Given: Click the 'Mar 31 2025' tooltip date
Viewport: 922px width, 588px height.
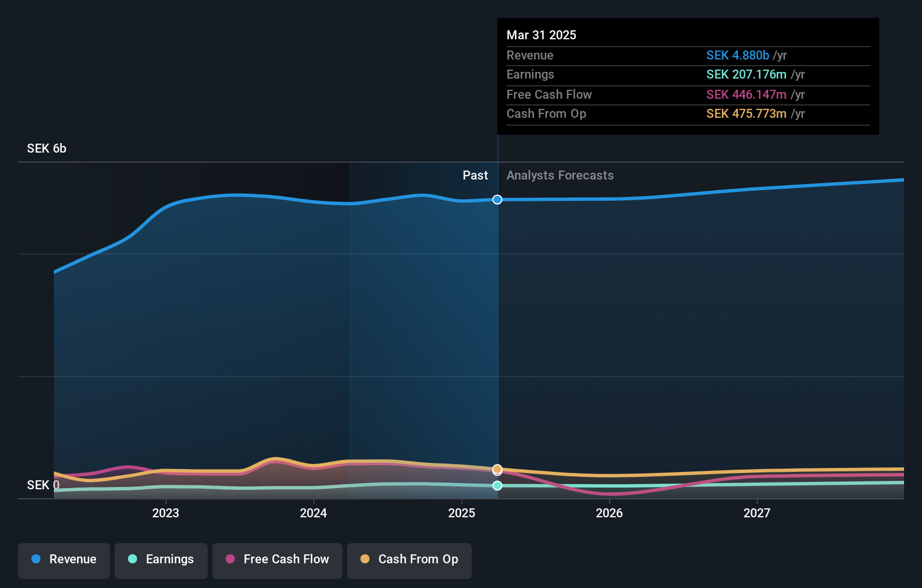Looking at the screenshot, I should click(541, 35).
